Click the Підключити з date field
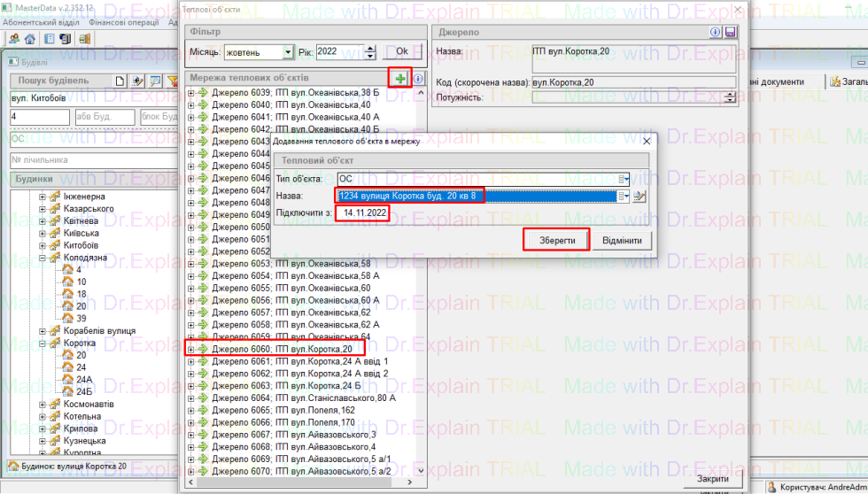This screenshot has width=868, height=494. pyautogui.click(x=365, y=213)
